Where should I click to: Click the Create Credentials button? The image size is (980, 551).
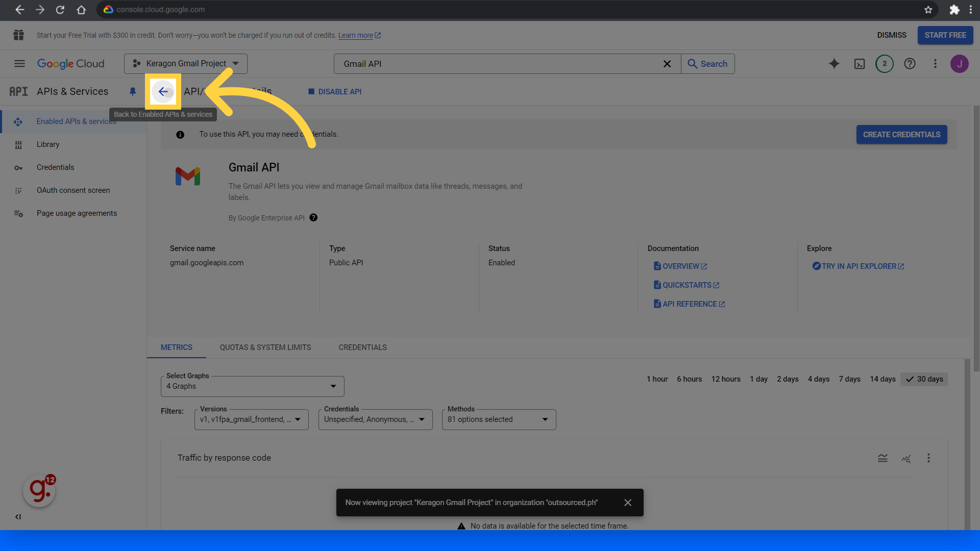click(901, 135)
